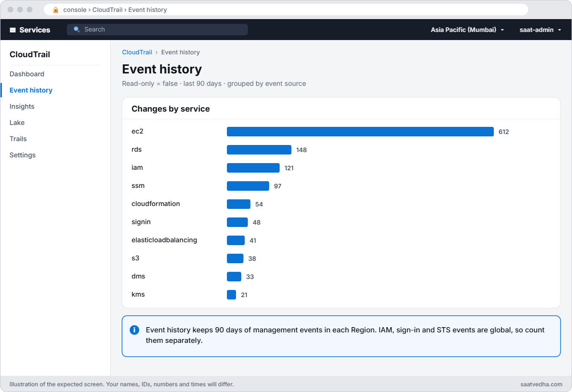Screen dimensions: 572x392
Task: Click the signin bar in the chart
Action: click(237, 222)
